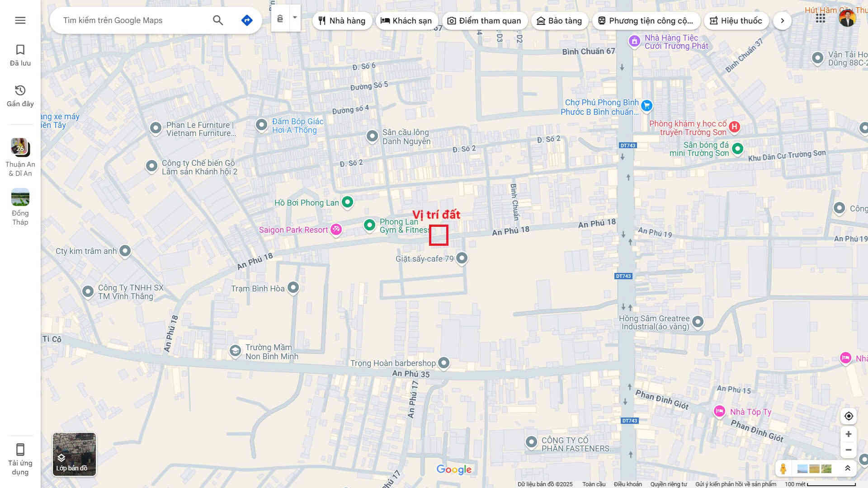Viewport: 868px width, 488px height.
Task: Expand the map imagery options chevron
Action: (x=847, y=469)
